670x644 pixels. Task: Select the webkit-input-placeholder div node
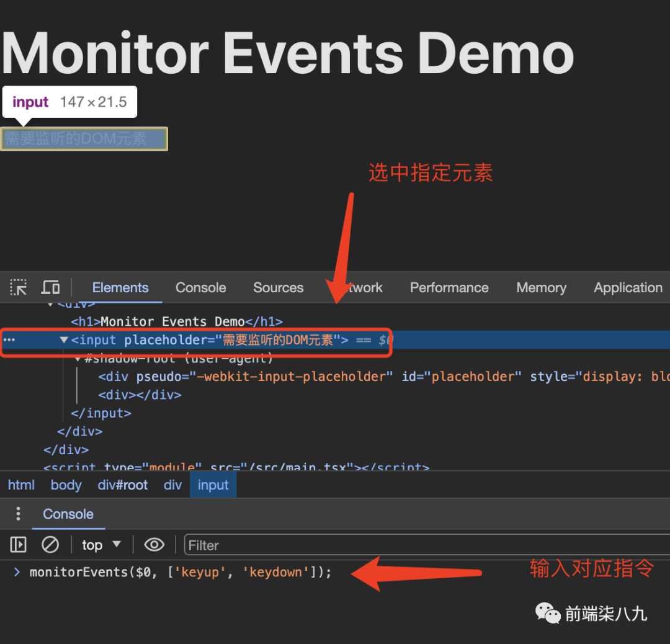pos(384,377)
